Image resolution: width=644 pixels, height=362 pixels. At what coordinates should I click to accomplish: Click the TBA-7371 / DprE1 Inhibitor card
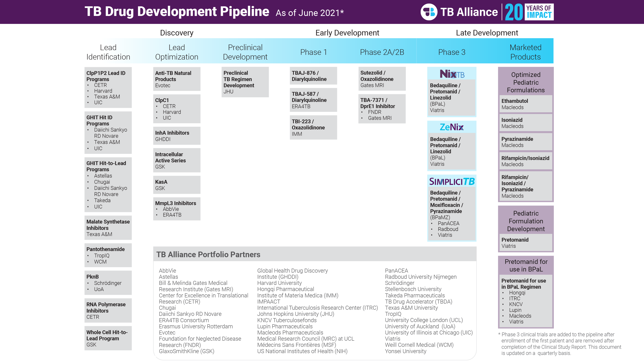tap(382, 109)
